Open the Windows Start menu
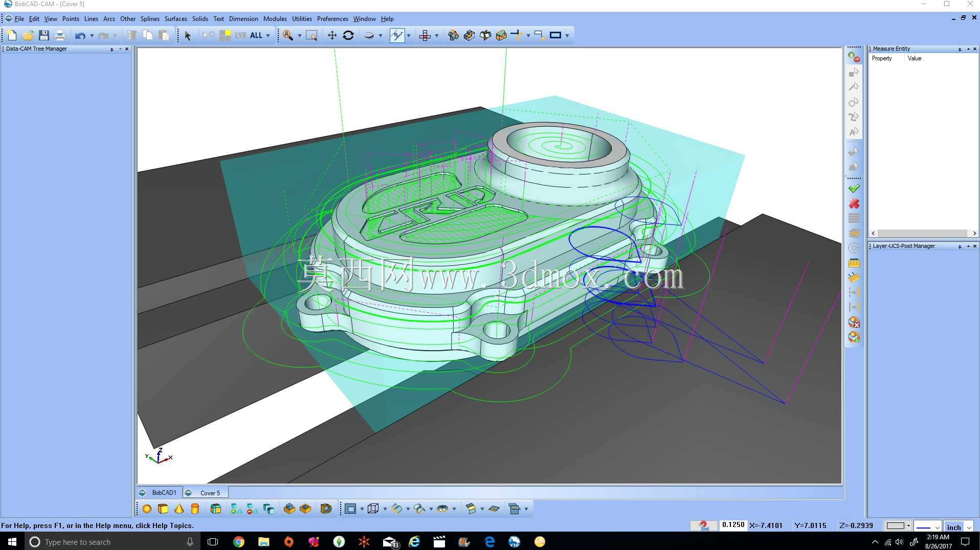This screenshot has height=550, width=980. coord(12,542)
